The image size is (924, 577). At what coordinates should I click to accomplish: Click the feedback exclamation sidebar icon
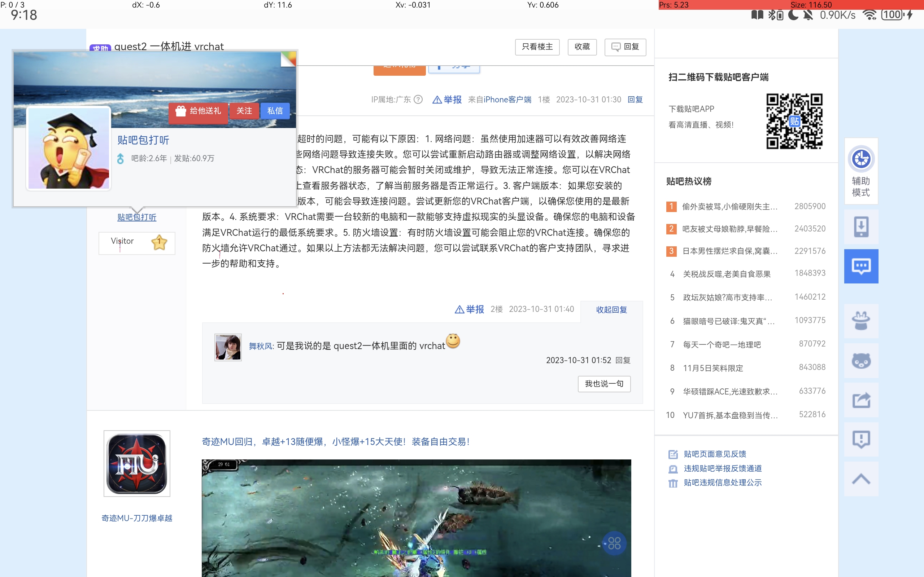[x=861, y=439]
